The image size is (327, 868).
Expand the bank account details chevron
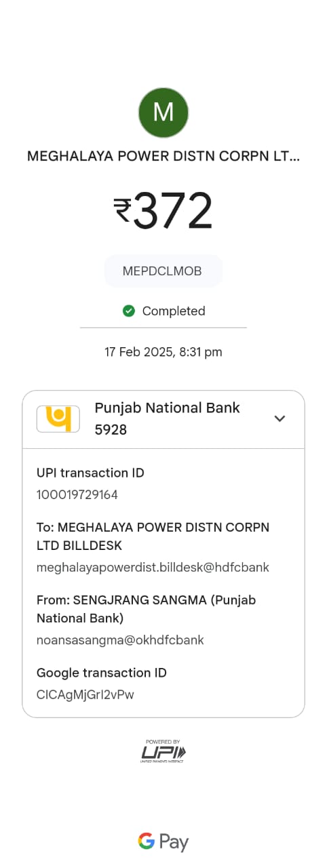pos(280,418)
